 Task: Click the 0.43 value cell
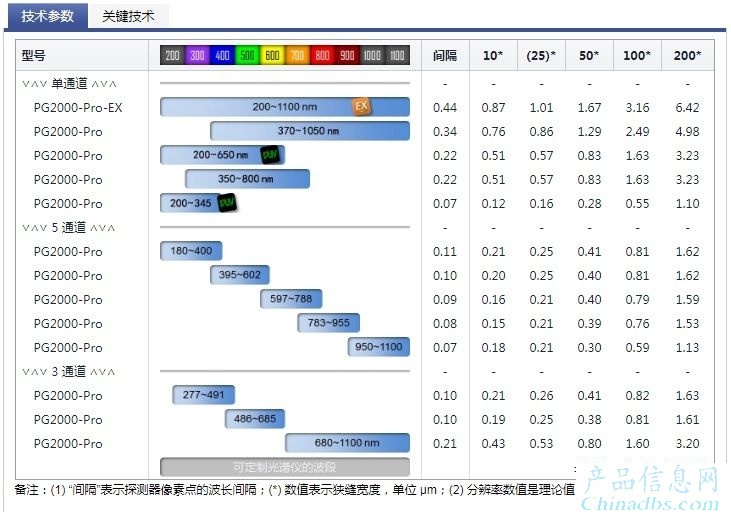click(x=493, y=444)
